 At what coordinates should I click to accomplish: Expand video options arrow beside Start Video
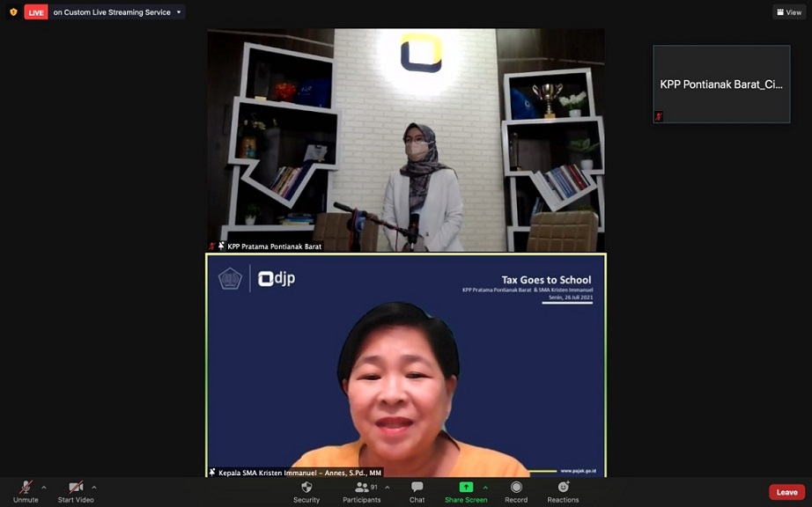[x=94, y=487]
